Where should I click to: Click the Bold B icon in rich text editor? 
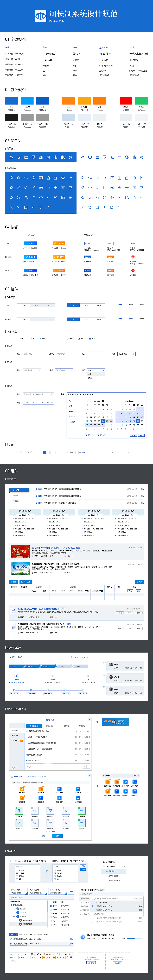23,955
